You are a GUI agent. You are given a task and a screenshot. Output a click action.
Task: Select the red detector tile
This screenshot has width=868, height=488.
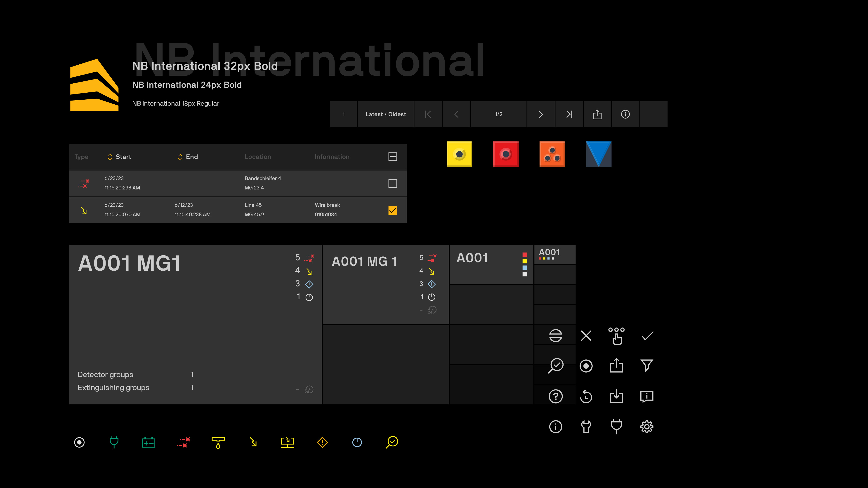pyautogui.click(x=506, y=154)
